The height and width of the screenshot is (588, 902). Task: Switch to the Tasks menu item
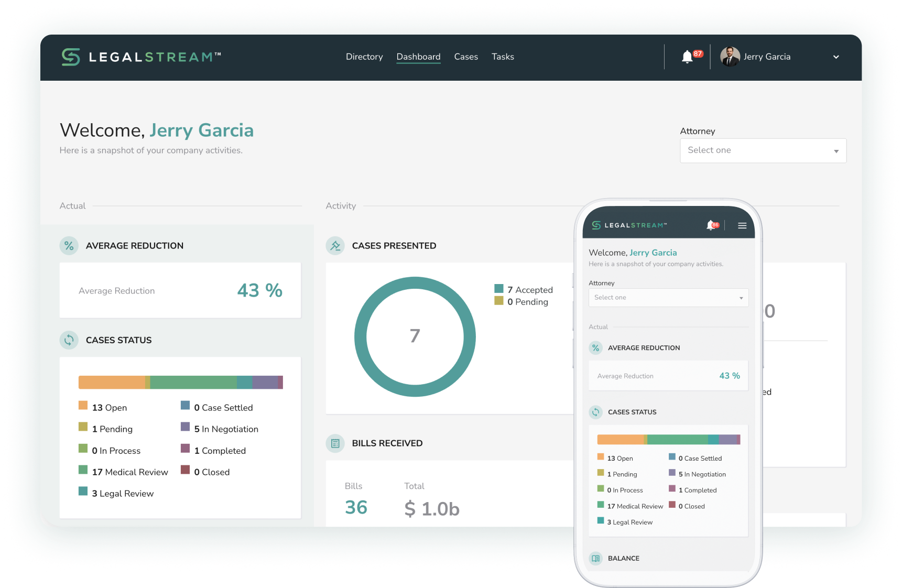503,57
